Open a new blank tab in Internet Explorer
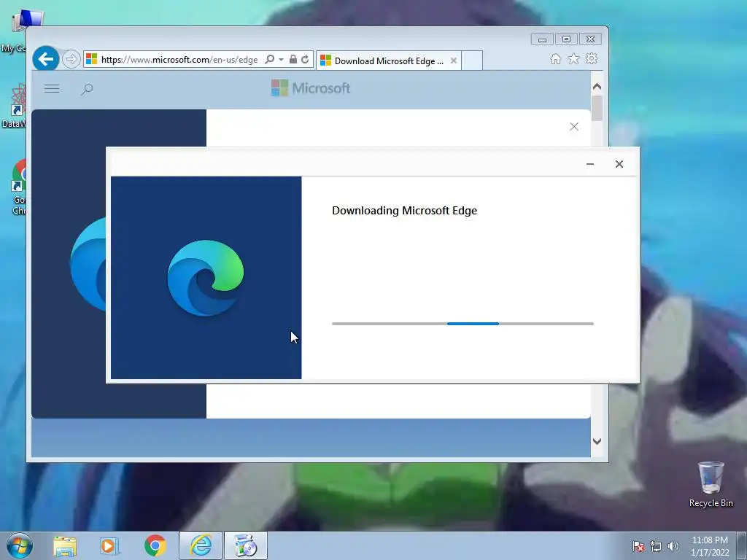The width and height of the screenshot is (747, 560). click(472, 61)
